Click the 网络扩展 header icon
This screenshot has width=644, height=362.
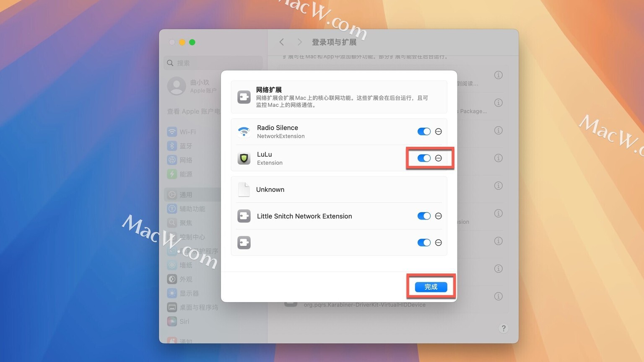(244, 97)
